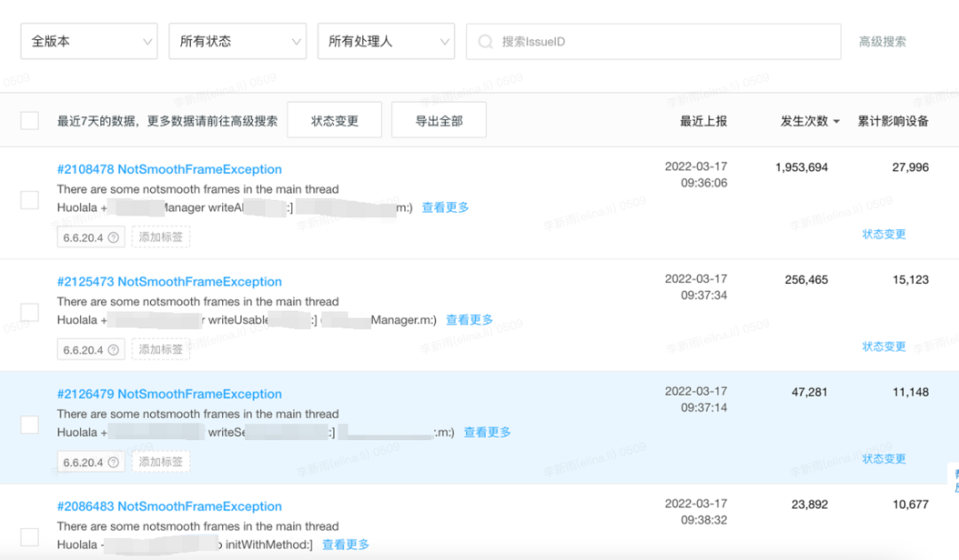Open issue #2108478 NotSmoothFrameException
Viewport: 959px width, 560px height.
(x=170, y=170)
